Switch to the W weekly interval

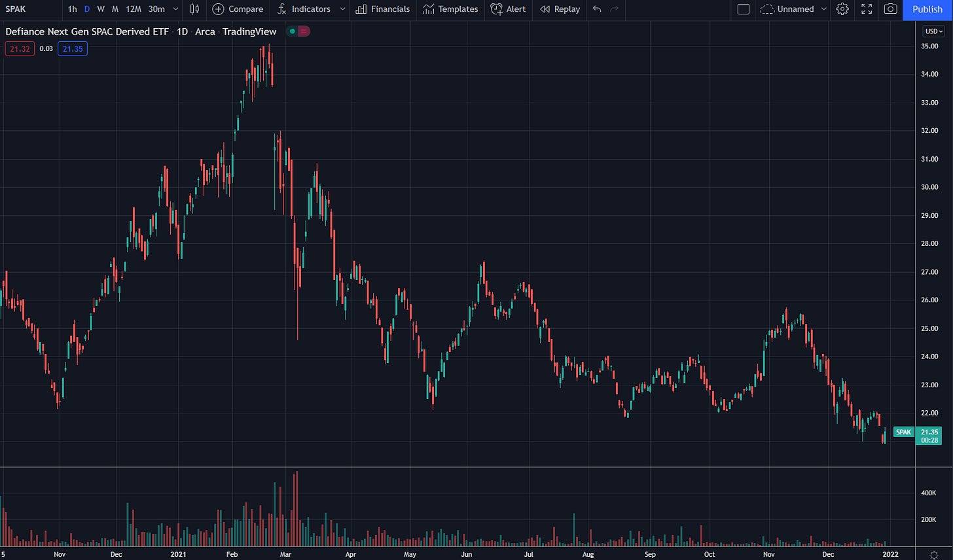pos(101,9)
